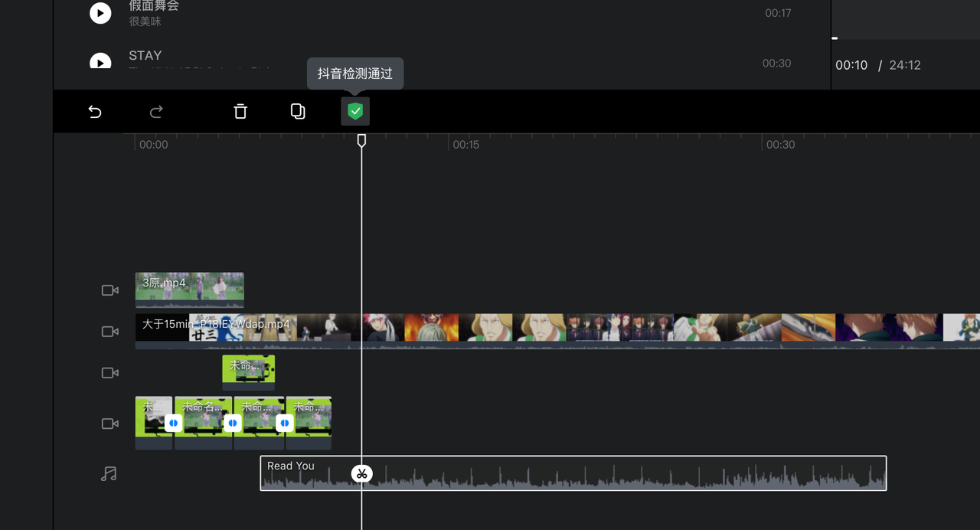Screen dimensions: 980x530
Task: Play the STAY music preview
Action: click(100, 61)
